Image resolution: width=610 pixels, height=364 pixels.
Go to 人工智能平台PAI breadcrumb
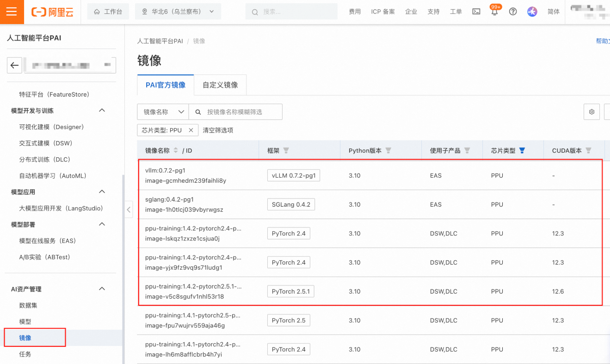tap(160, 41)
